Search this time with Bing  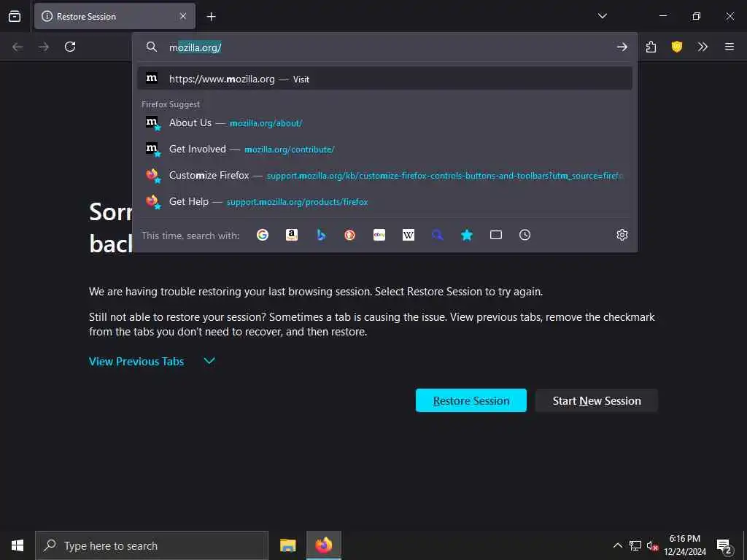(321, 235)
